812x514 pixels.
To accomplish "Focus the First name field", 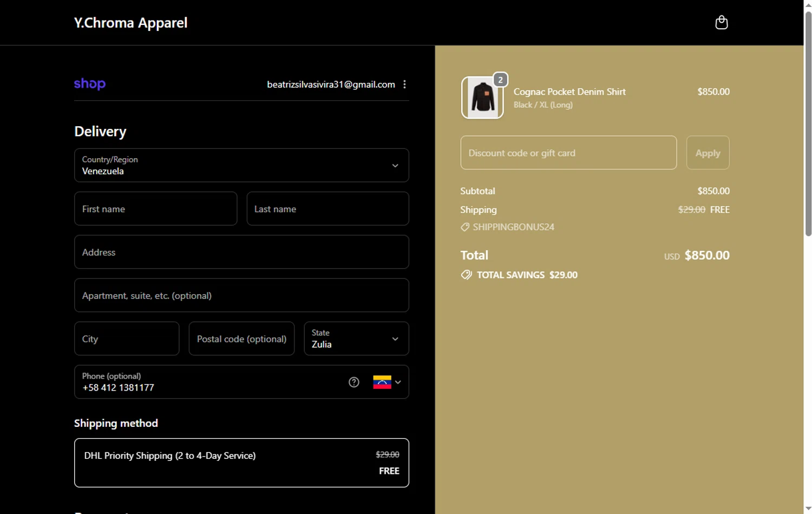I will [x=156, y=209].
